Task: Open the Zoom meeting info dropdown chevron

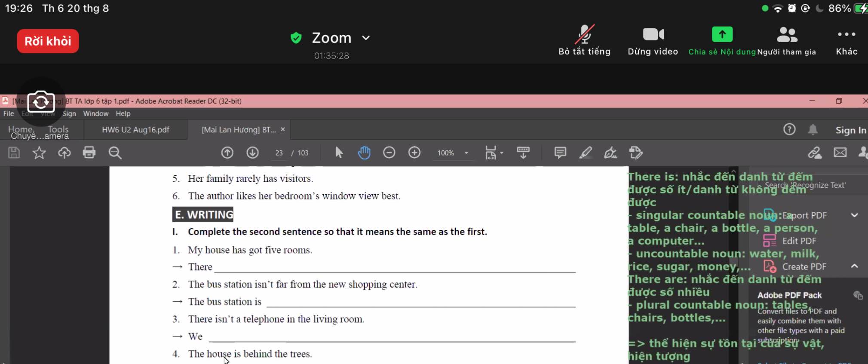Action: (366, 38)
